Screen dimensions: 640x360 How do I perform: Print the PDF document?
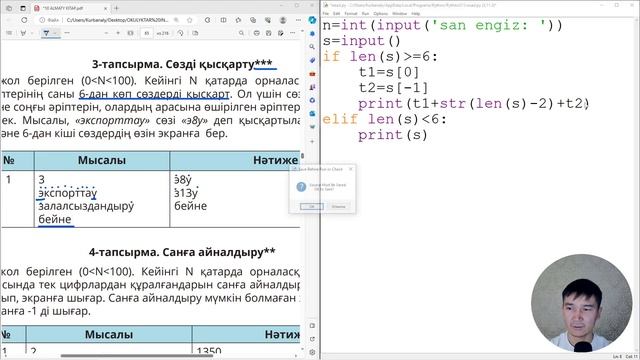tap(256, 33)
